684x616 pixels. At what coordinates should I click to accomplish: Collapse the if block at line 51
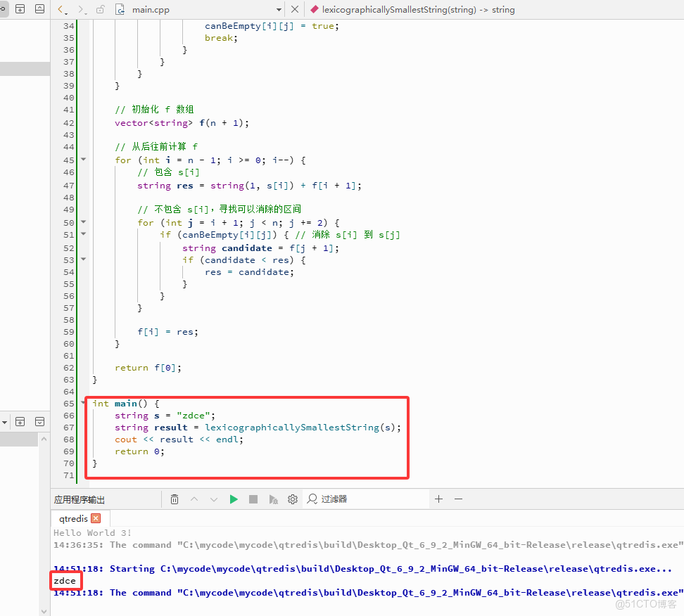coord(83,234)
